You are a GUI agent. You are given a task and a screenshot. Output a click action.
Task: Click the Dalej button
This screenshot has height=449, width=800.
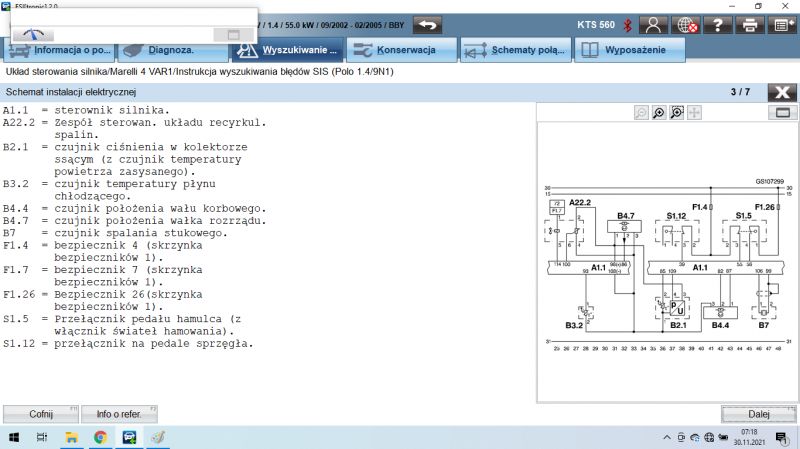tap(759, 414)
